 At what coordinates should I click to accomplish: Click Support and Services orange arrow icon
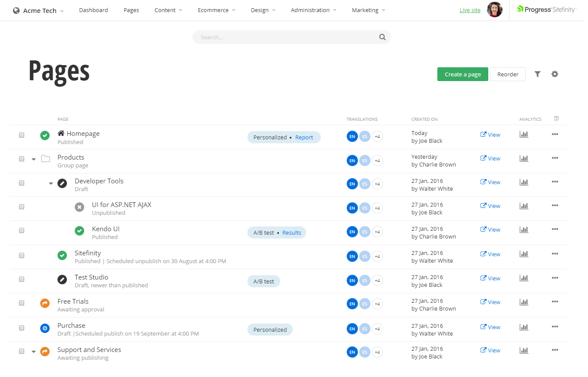tap(45, 352)
